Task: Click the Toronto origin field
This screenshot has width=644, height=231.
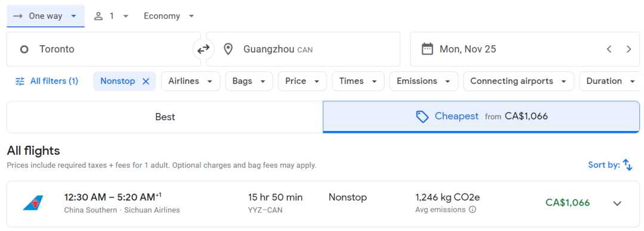Action: pos(104,49)
